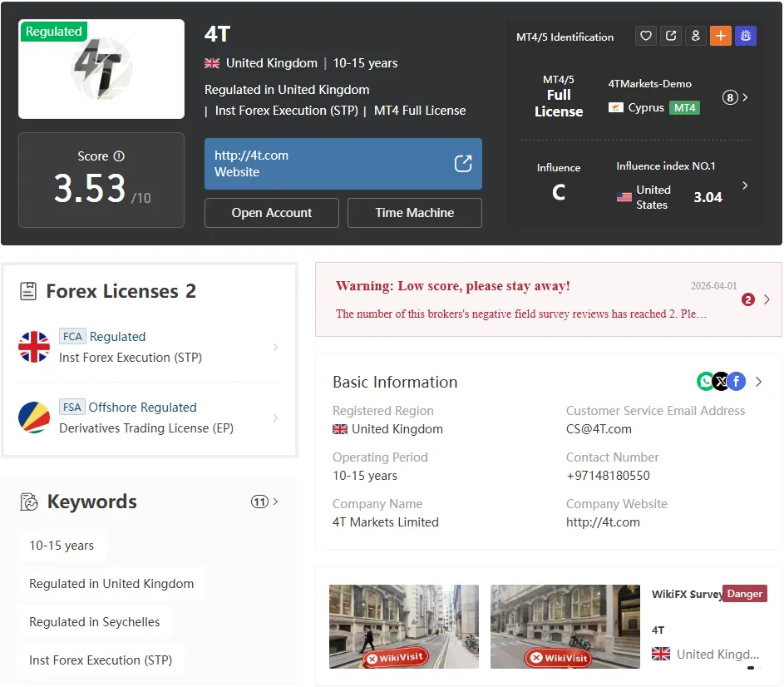The width and height of the screenshot is (784, 687).
Task: Select the Inst Forex Execution (STP) keyword
Action: point(101,660)
